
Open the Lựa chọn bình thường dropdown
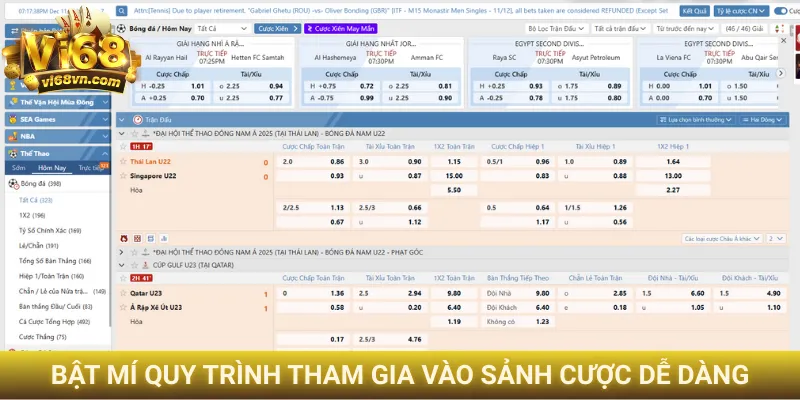click(x=696, y=120)
